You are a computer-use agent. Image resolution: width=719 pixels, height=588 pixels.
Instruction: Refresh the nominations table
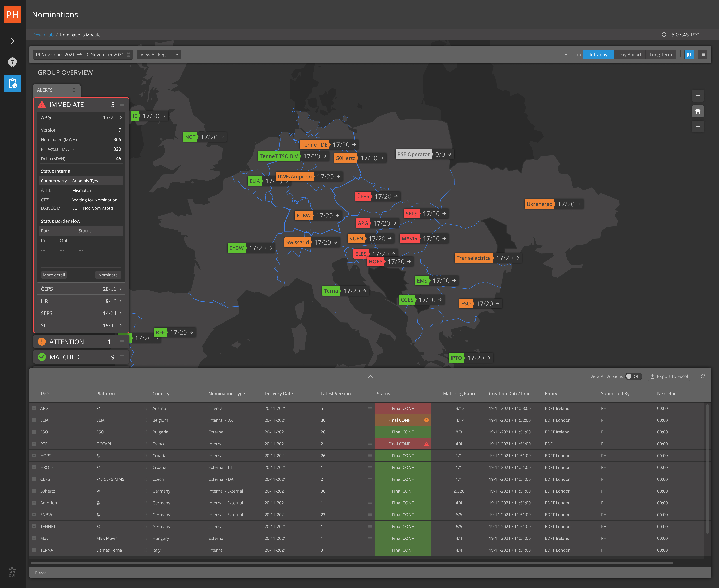tap(703, 376)
